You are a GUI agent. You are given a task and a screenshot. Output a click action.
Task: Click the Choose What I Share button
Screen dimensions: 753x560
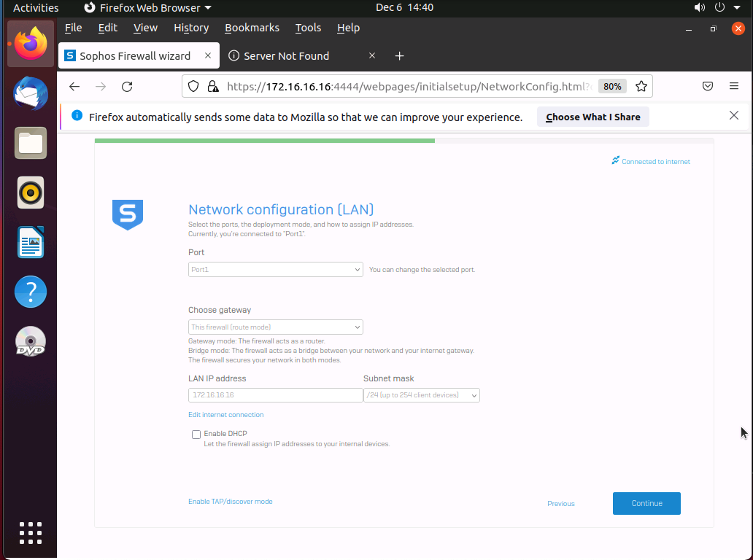(x=592, y=117)
